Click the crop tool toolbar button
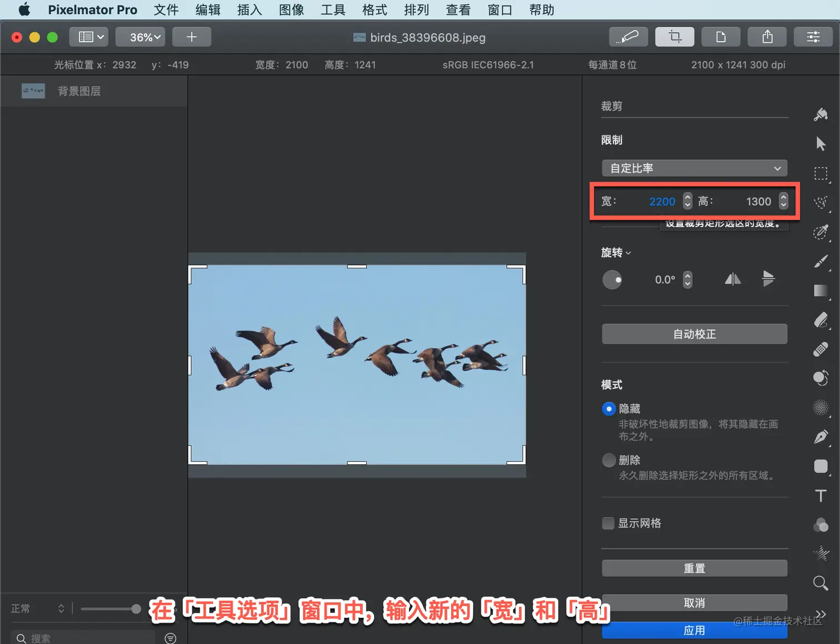Screen dimensions: 840x644 [x=675, y=37]
